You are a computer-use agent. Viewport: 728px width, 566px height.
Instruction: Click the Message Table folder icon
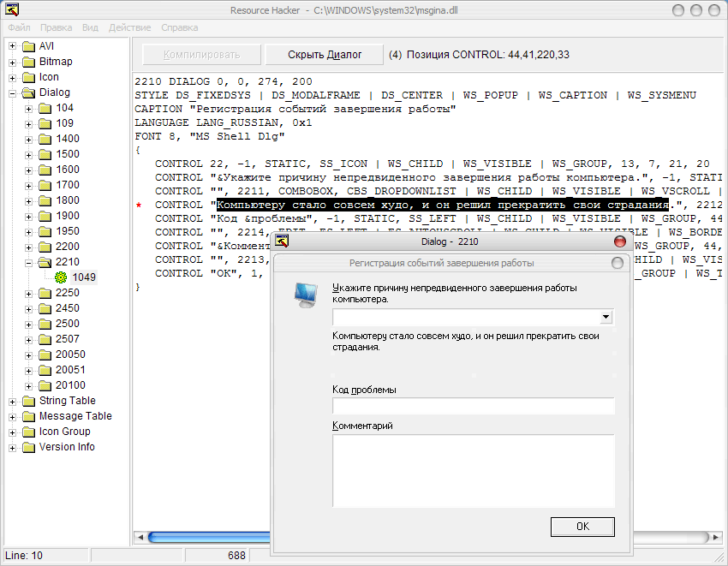(x=29, y=416)
